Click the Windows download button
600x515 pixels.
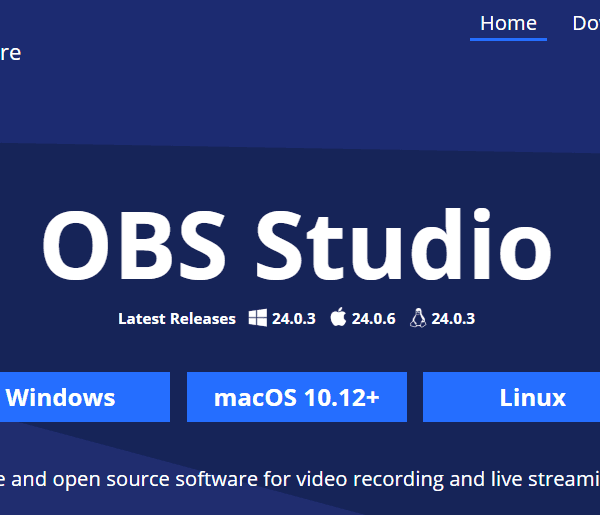[85, 397]
